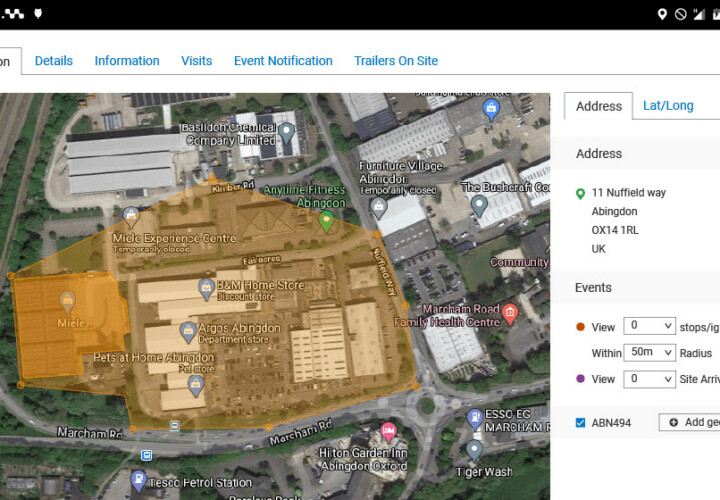Open the 50m radius dropdown
This screenshot has height=500, width=720.
[649, 352]
